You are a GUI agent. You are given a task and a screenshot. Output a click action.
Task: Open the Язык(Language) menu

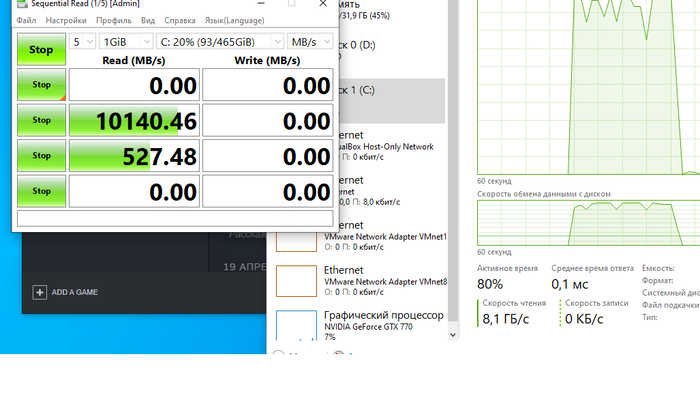coord(235,20)
